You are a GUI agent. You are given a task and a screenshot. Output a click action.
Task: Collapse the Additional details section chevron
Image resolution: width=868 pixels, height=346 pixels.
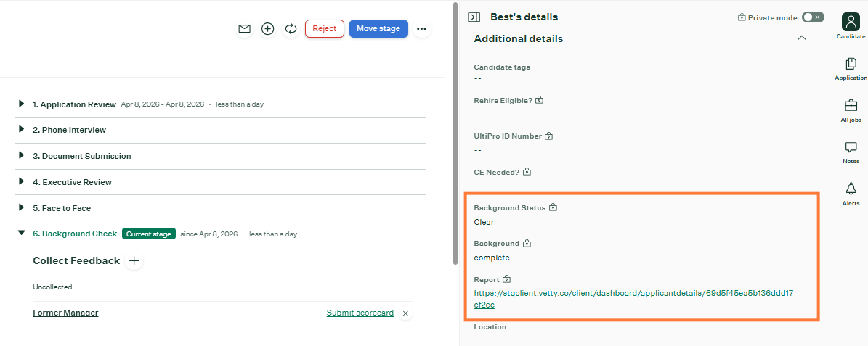pyautogui.click(x=801, y=38)
